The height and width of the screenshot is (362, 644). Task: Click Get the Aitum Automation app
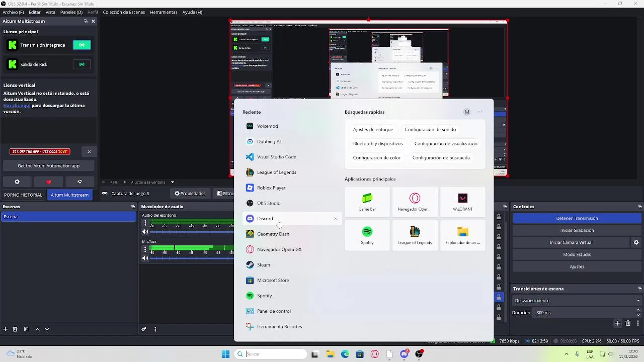48,166
